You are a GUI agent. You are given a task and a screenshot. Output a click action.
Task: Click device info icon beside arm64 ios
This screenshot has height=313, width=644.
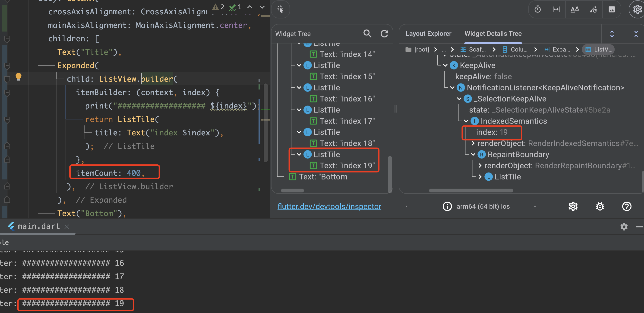click(x=447, y=206)
